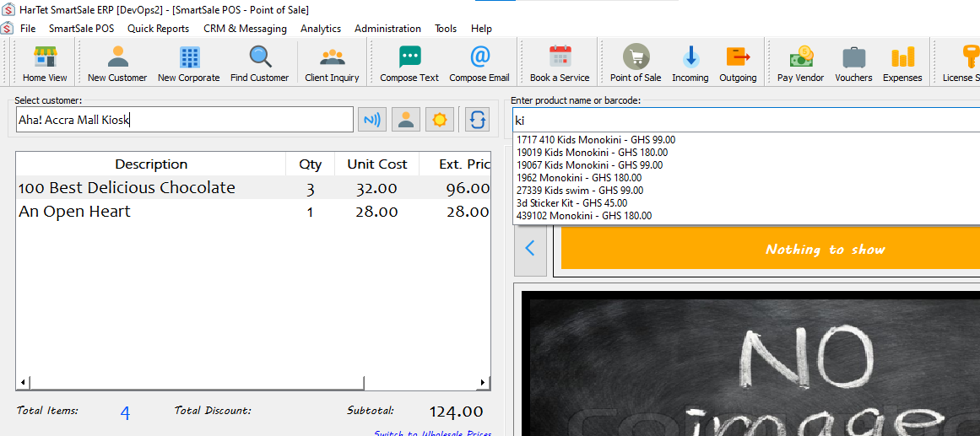Open the Administration menu

pyautogui.click(x=387, y=29)
